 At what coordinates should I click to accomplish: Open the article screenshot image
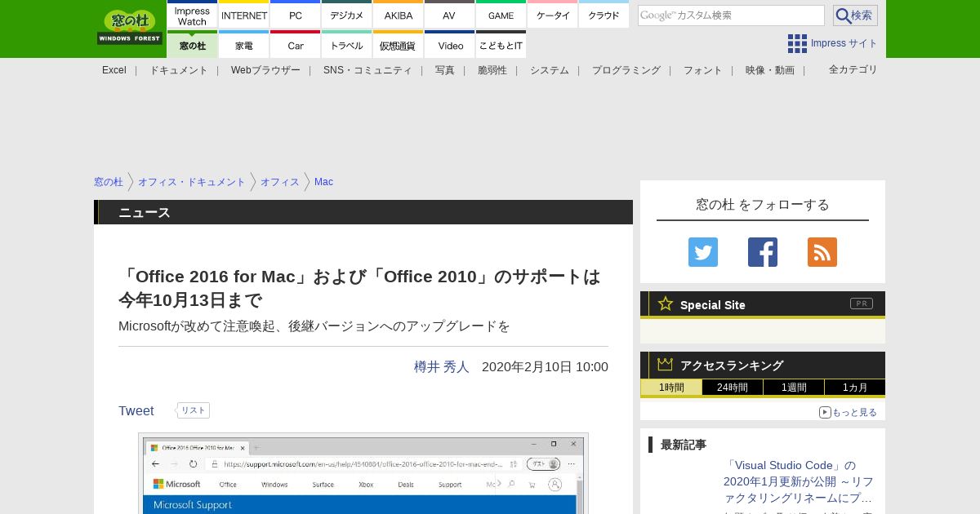pos(363,473)
